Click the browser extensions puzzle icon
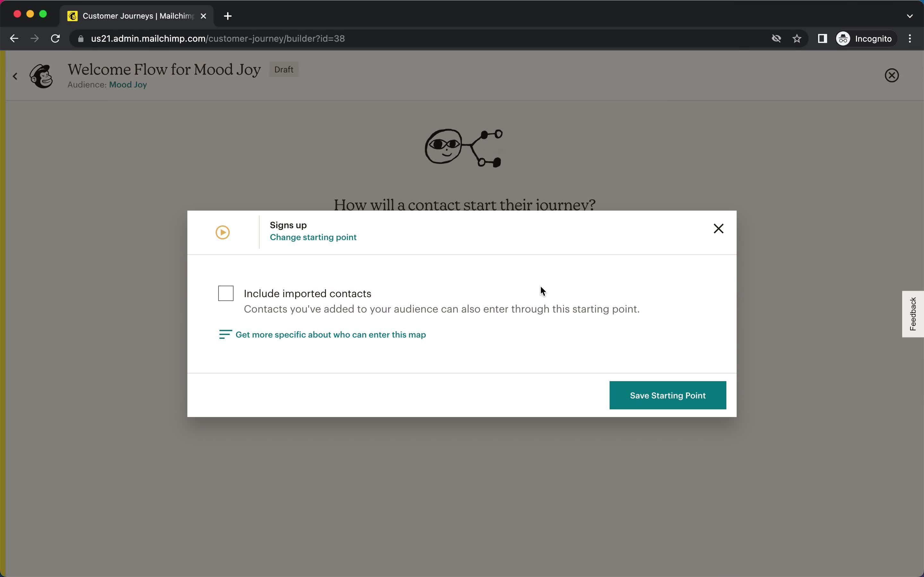This screenshot has height=577, width=924. tap(823, 38)
